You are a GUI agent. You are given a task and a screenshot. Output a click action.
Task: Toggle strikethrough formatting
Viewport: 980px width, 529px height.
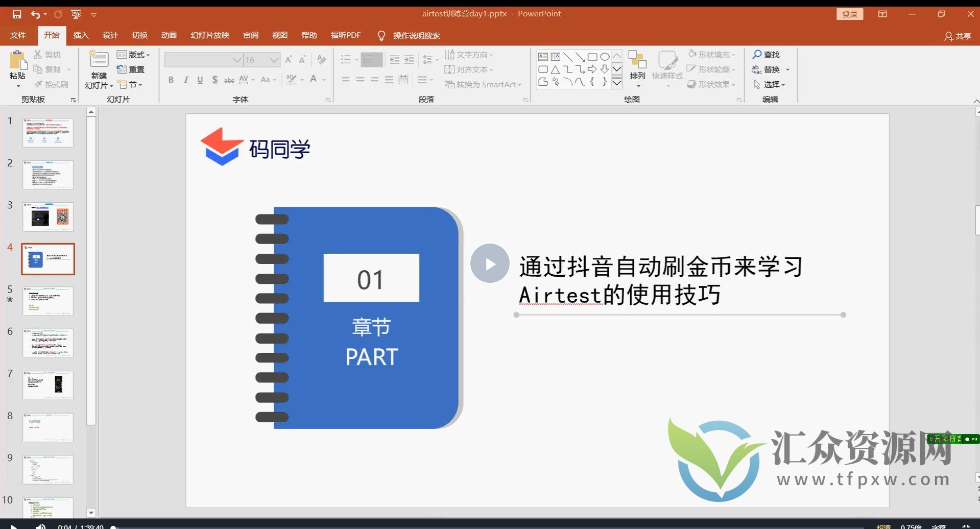point(229,80)
